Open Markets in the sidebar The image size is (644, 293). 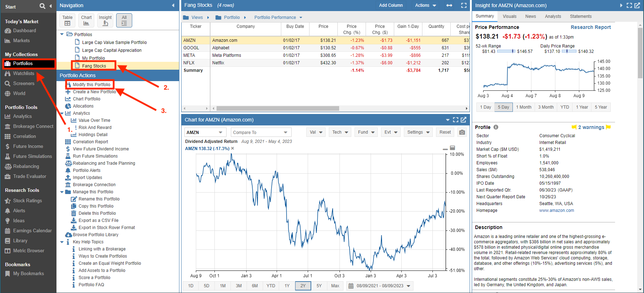pyautogui.click(x=21, y=41)
